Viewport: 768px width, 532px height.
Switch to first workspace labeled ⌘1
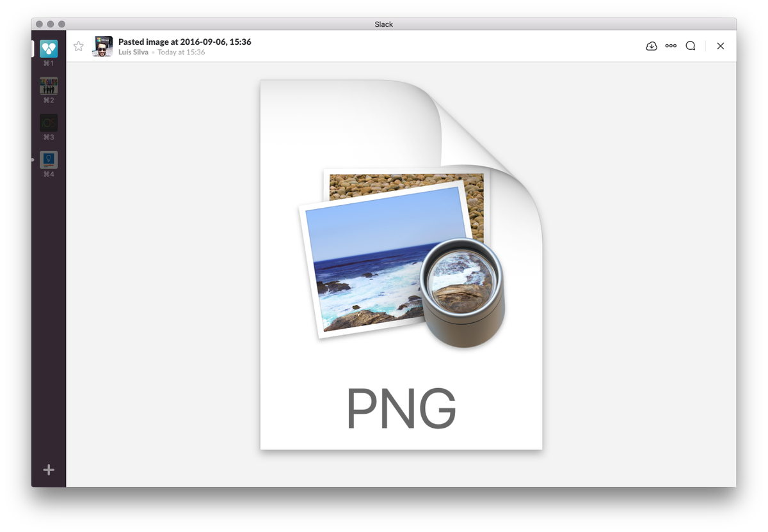49,49
